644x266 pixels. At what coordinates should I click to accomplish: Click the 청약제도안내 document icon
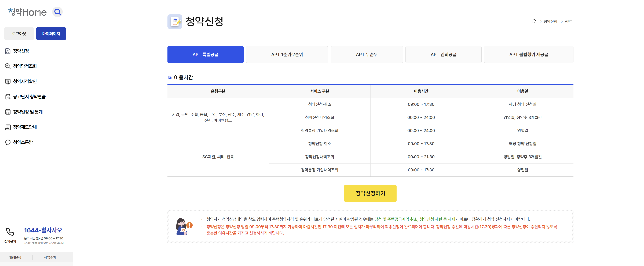[x=8, y=127]
